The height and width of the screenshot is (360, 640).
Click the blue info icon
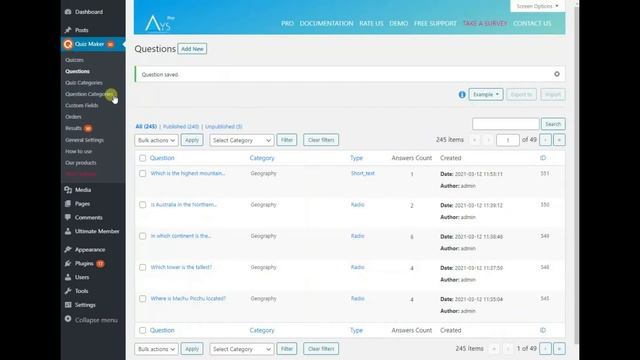click(x=462, y=95)
